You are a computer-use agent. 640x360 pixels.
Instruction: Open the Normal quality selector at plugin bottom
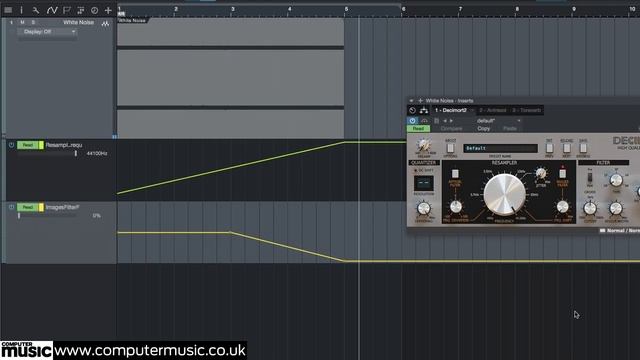point(620,231)
